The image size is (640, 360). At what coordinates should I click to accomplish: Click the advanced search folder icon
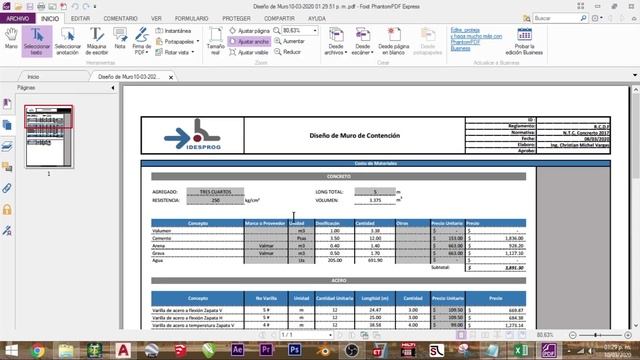pos(527,18)
